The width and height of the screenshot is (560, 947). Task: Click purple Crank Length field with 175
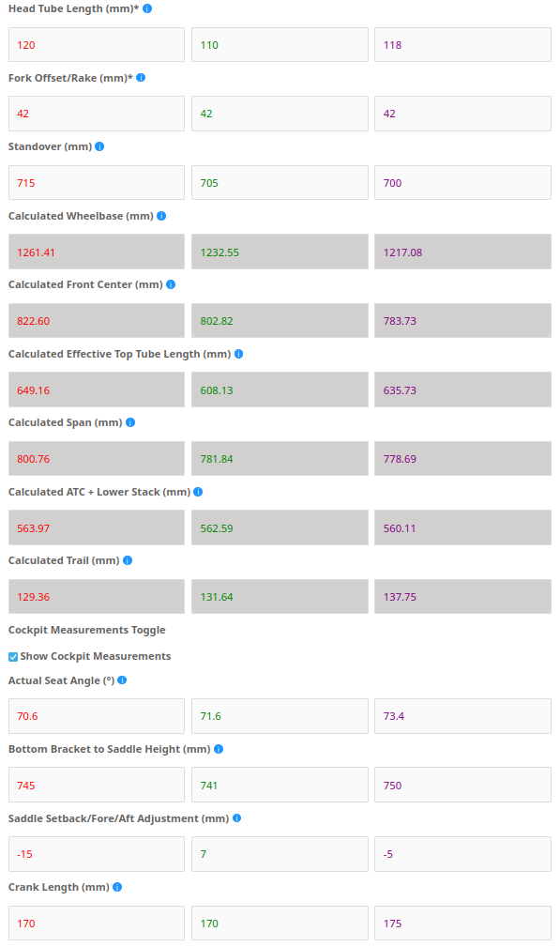click(462, 924)
